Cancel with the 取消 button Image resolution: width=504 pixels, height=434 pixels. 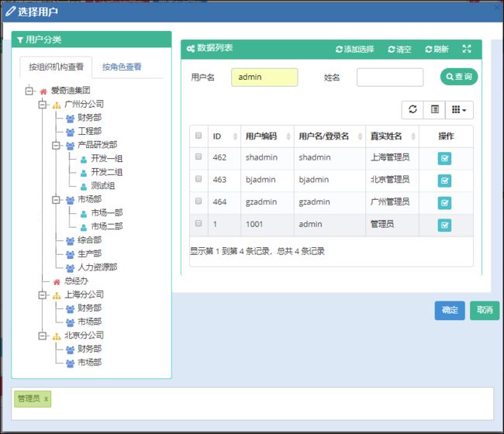(x=485, y=310)
